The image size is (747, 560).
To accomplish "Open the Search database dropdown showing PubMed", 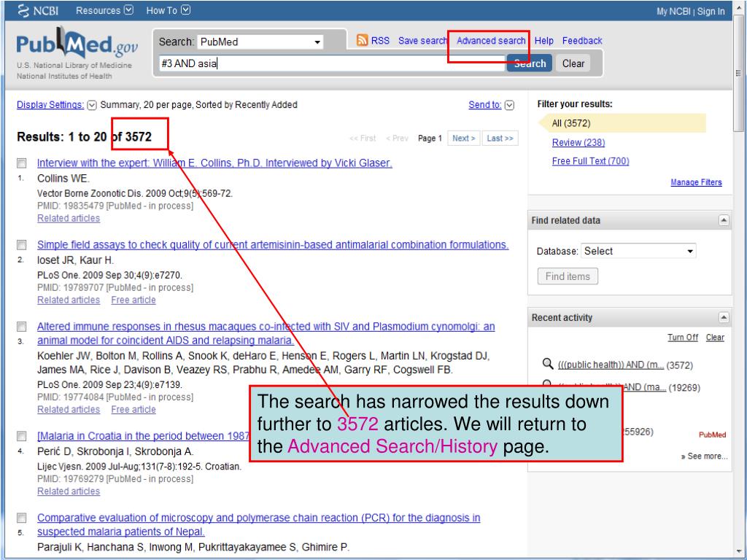I will tap(260, 42).
